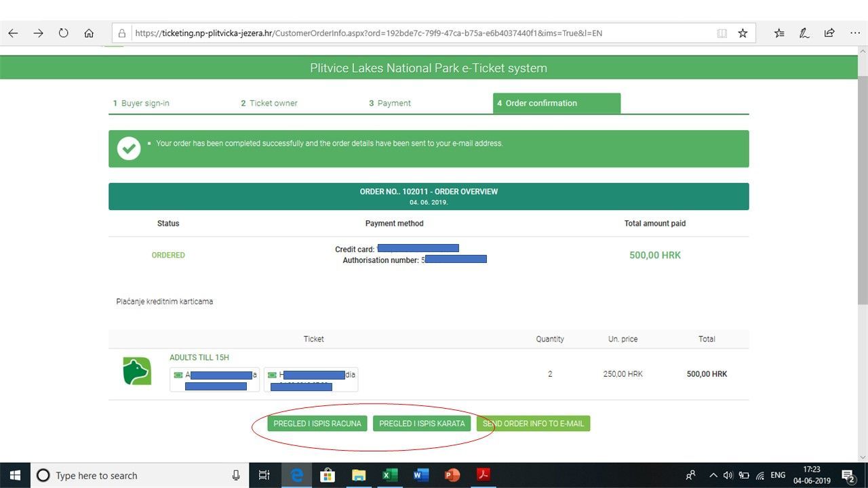This screenshot has height=488, width=868.
Task: Open the Reading view icon
Action: tap(722, 33)
